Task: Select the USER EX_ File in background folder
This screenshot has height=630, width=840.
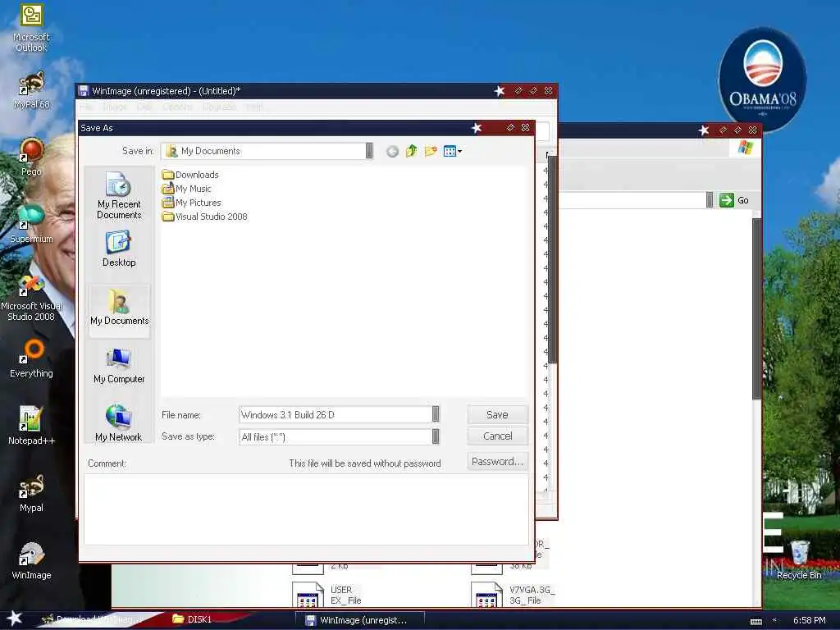Action: pos(328,595)
